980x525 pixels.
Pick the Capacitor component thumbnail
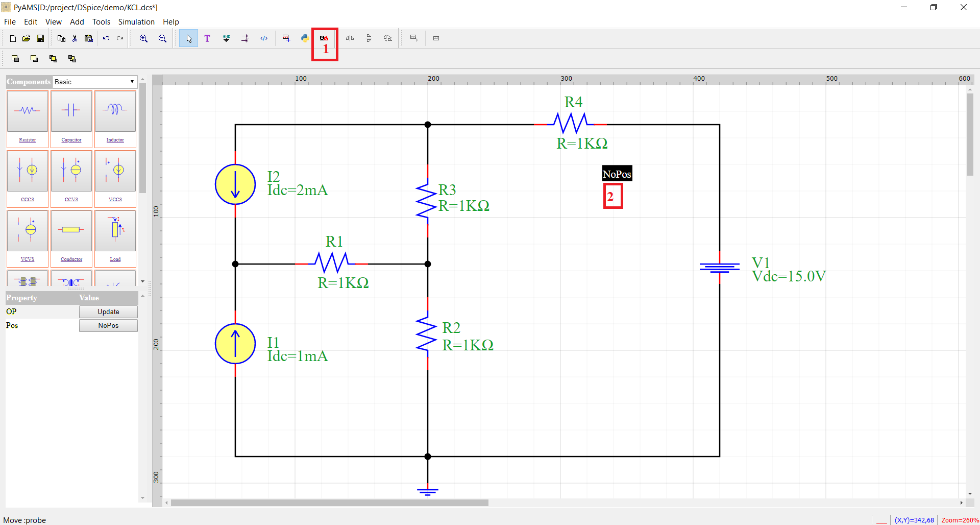pos(71,111)
